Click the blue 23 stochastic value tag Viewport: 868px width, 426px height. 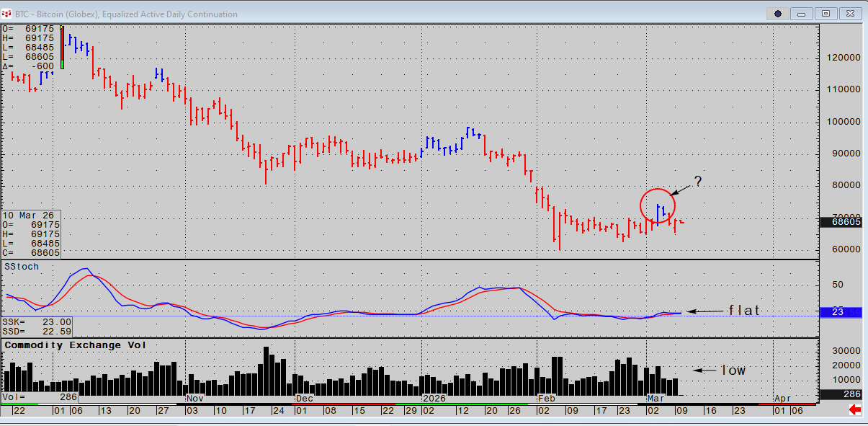(x=840, y=313)
